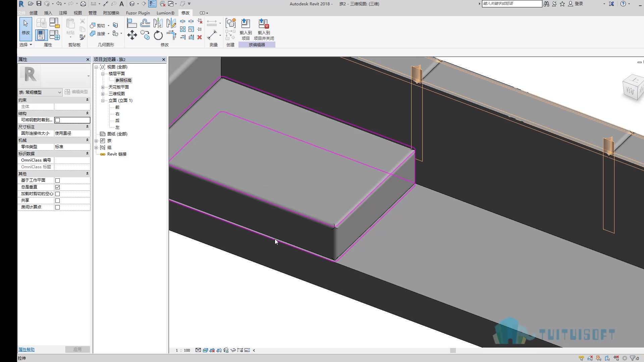Viewport: 644px width, 362px height.
Task: Click the Save icon in quick access toolbar
Action: 39,4
